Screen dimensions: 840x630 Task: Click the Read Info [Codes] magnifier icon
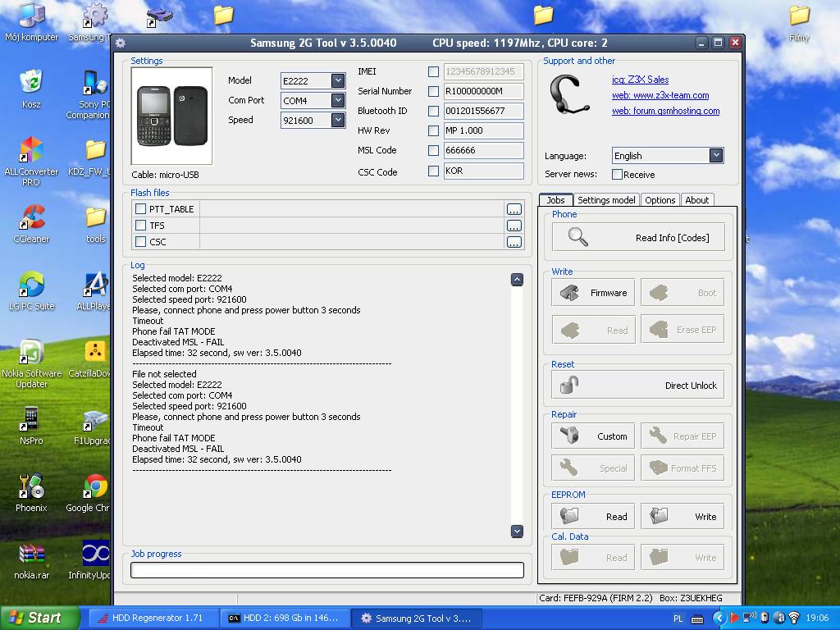click(x=576, y=237)
